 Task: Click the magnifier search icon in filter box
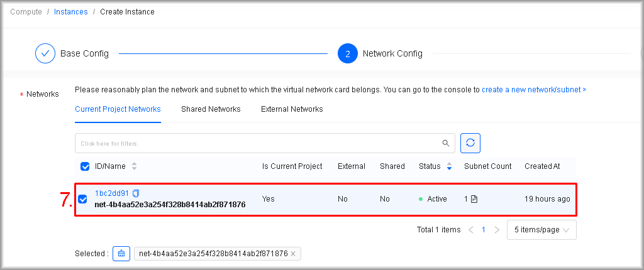(445, 143)
